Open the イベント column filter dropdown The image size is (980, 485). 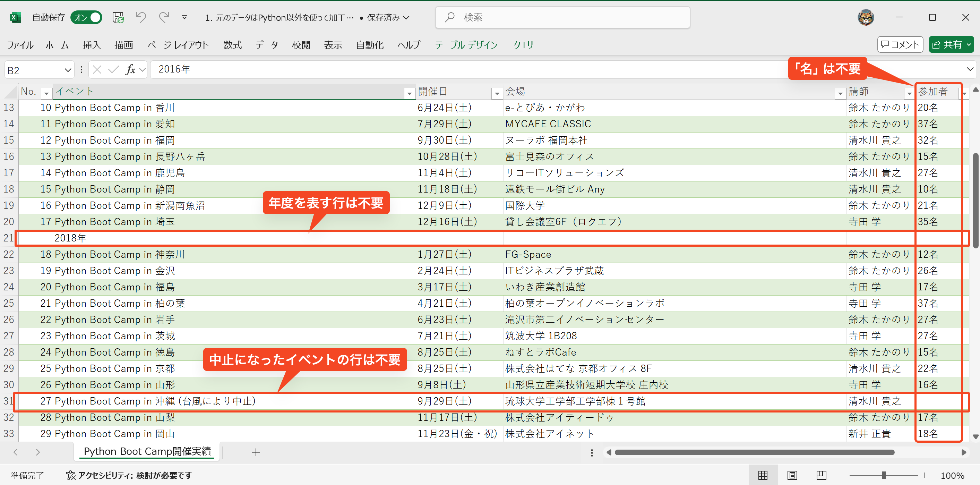click(409, 93)
